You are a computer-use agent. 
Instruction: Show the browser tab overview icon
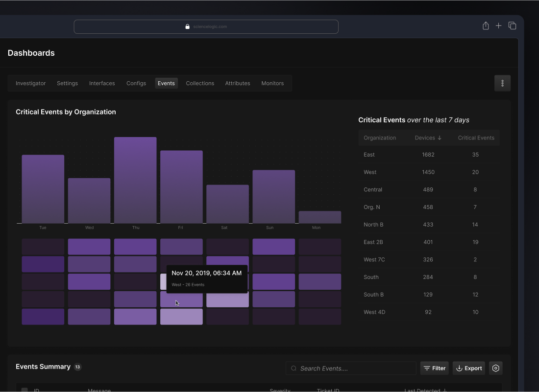pos(512,26)
